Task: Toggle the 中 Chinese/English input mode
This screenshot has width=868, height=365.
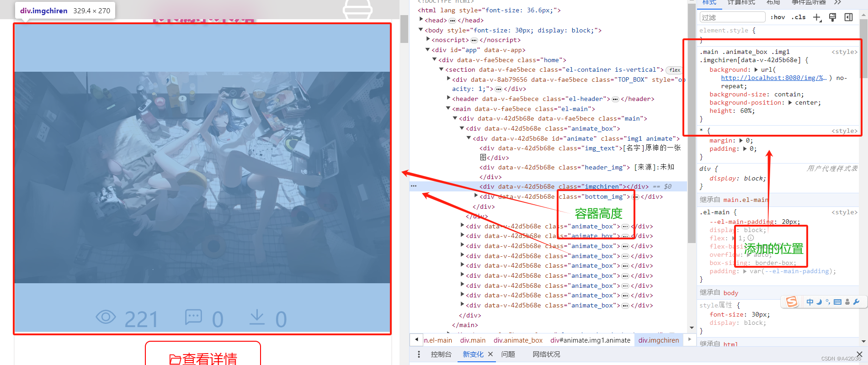Action: click(x=810, y=302)
